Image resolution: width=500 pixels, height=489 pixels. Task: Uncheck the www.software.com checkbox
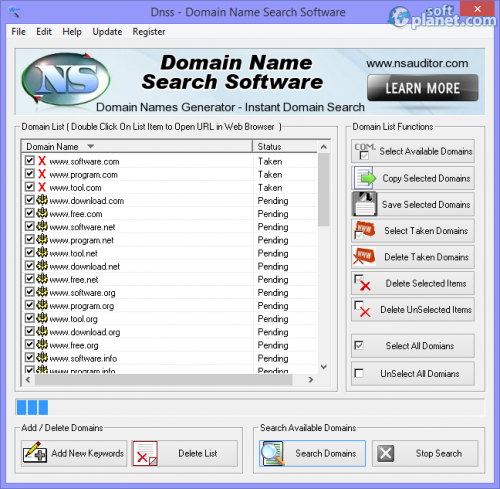click(30, 160)
